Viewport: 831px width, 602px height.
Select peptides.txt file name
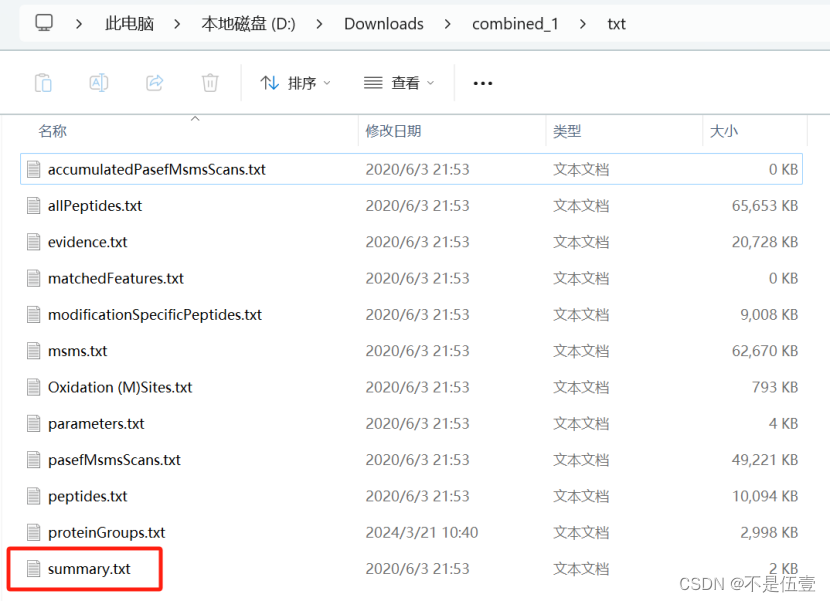(87, 497)
